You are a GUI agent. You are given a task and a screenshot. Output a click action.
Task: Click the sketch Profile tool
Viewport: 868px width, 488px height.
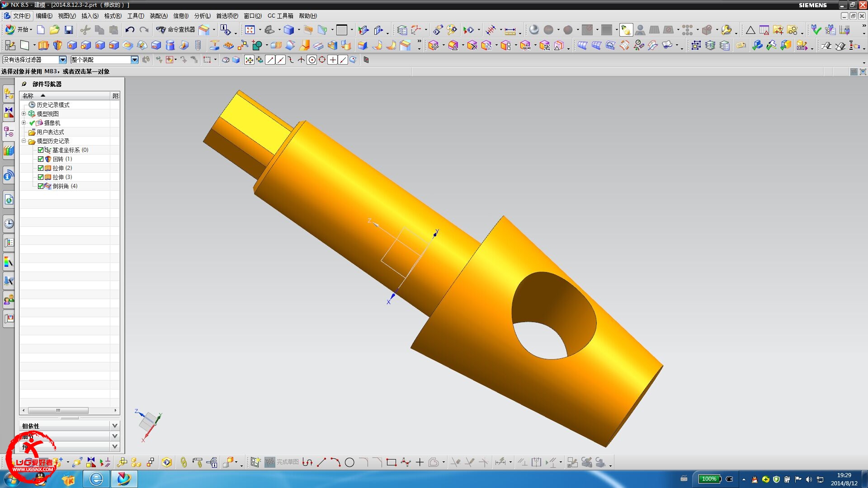[307, 462]
